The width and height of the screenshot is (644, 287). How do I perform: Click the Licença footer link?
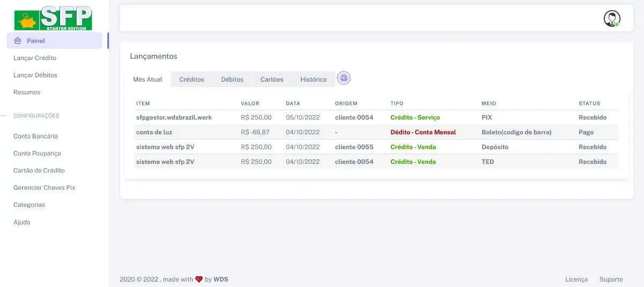[576, 279]
